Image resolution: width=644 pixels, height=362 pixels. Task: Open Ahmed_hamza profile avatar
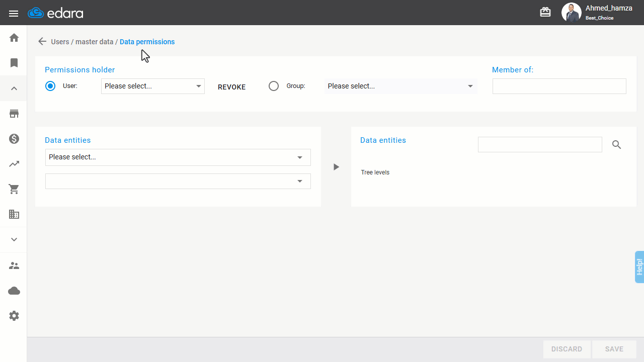click(572, 13)
